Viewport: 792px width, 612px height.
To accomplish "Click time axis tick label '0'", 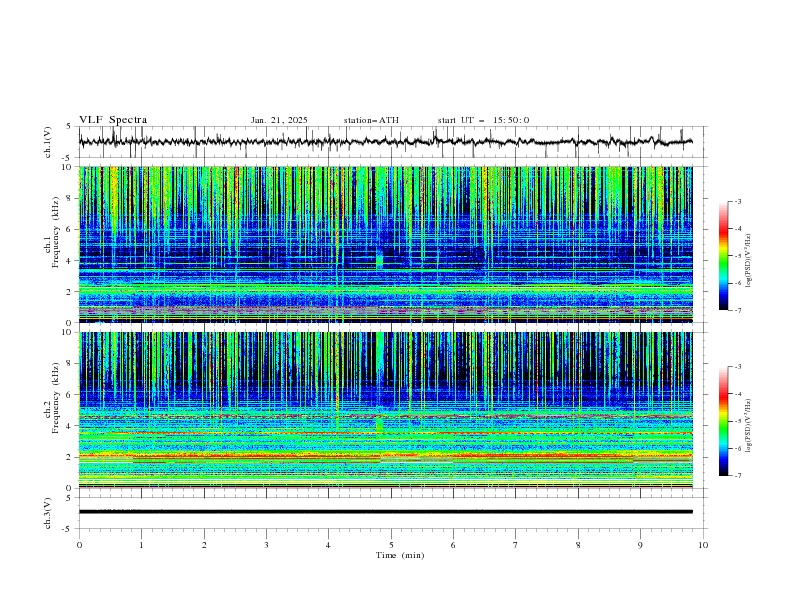I will pos(79,545).
